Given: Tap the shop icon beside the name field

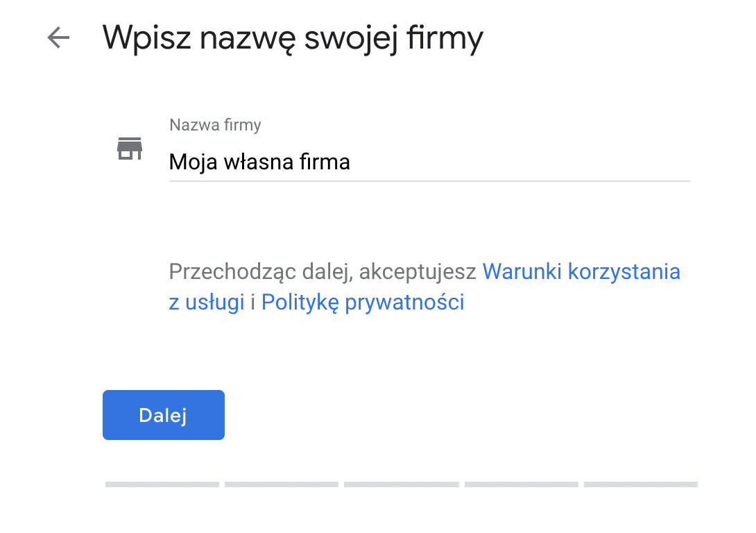Looking at the screenshot, I should (129, 148).
